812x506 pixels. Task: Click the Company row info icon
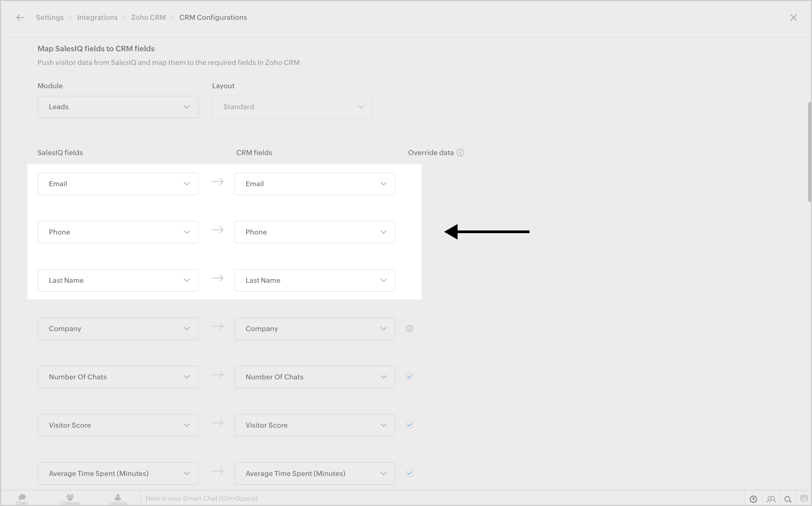tap(409, 329)
